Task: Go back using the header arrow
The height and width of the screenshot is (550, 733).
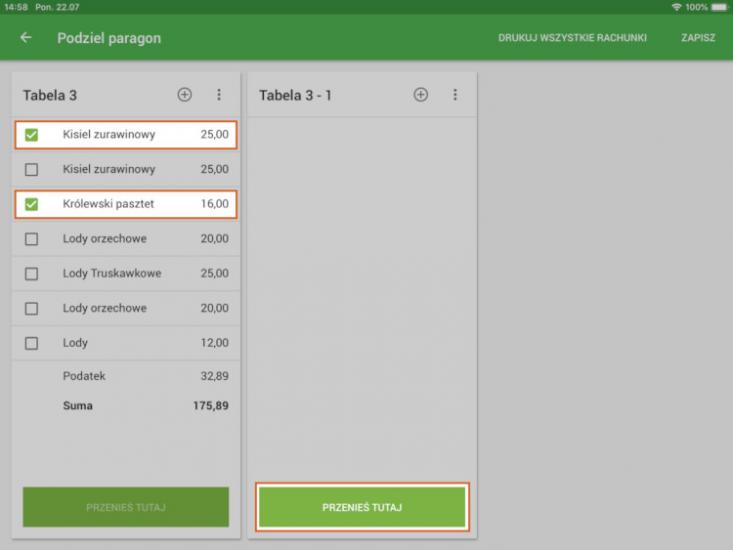Action: click(x=26, y=38)
